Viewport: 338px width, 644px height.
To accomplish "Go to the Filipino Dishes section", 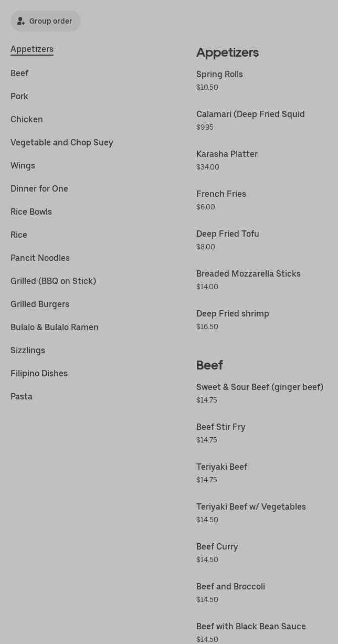I will [39, 374].
